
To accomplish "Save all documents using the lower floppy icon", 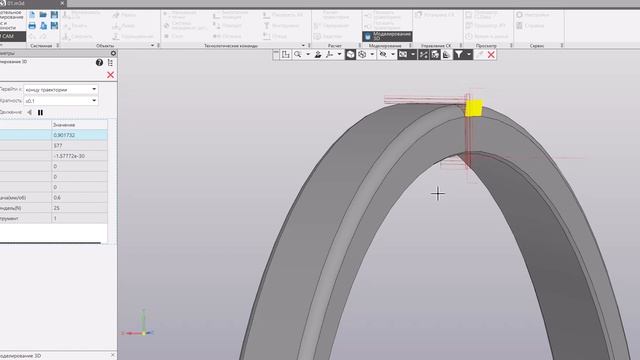I will (x=54, y=26).
